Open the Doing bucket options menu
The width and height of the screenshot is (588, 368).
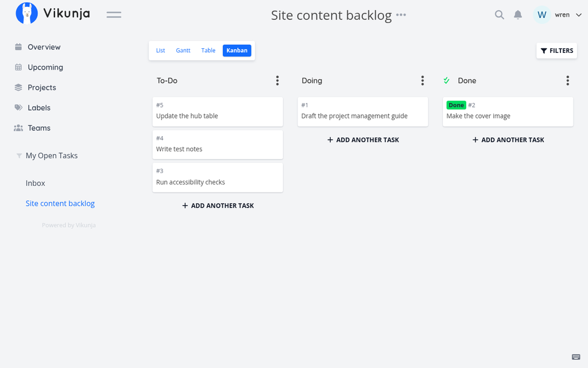coord(422,80)
